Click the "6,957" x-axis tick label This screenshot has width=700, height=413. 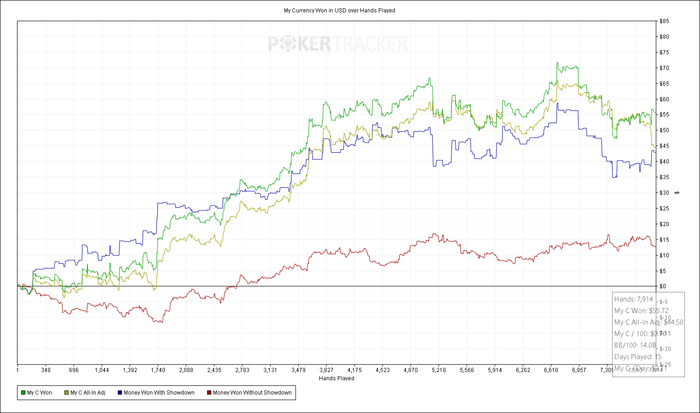[x=579, y=370]
